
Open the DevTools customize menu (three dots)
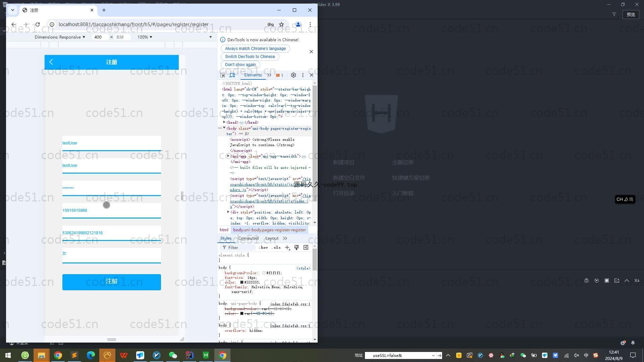pyautogui.click(x=303, y=75)
